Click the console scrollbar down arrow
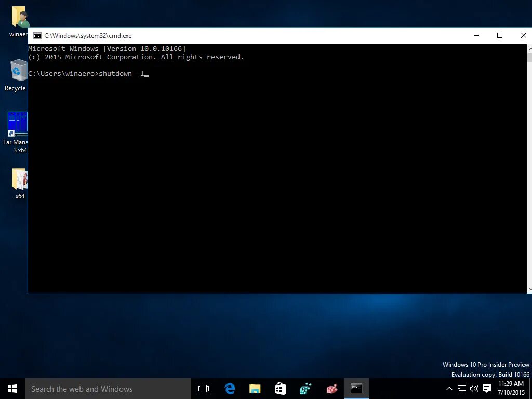The image size is (532, 399). point(529,289)
